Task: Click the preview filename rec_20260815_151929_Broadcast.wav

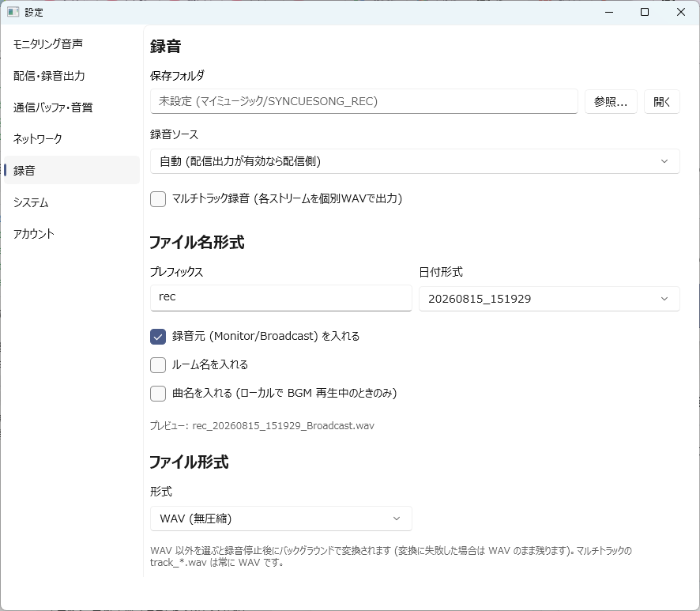Action: (x=283, y=426)
